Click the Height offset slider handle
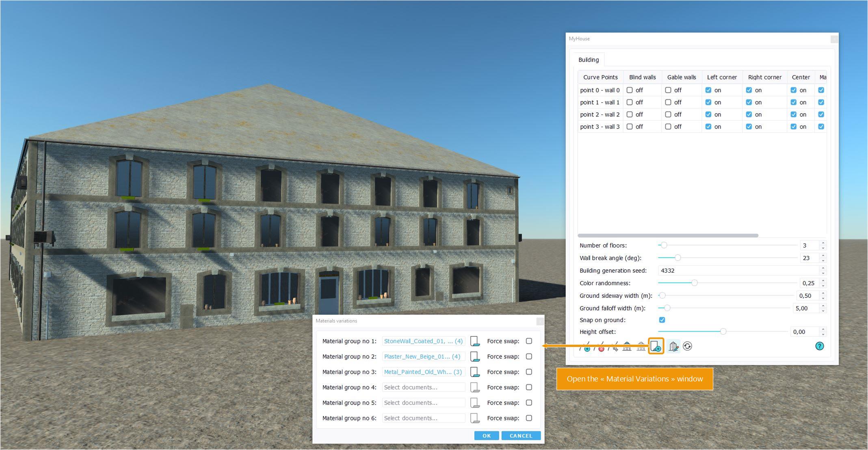Screen dimensions: 868x450 click(723, 332)
